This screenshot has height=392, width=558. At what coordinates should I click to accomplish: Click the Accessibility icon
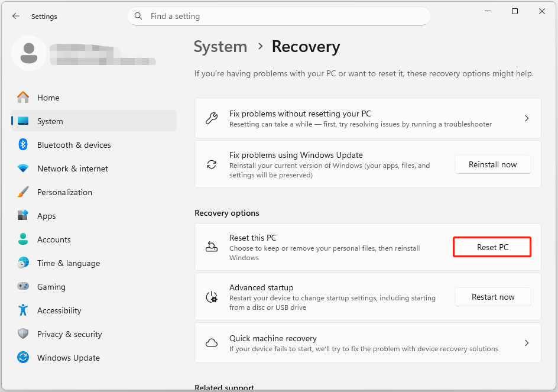point(23,310)
